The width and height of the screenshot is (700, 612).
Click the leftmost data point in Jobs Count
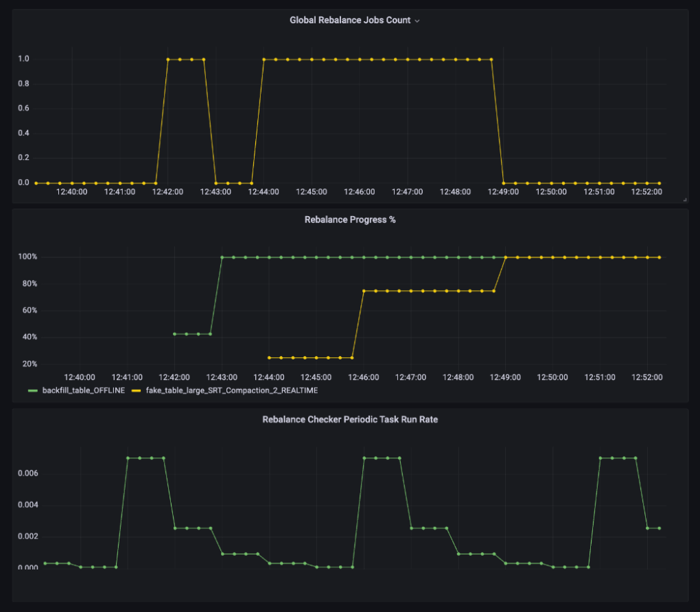pos(36,183)
